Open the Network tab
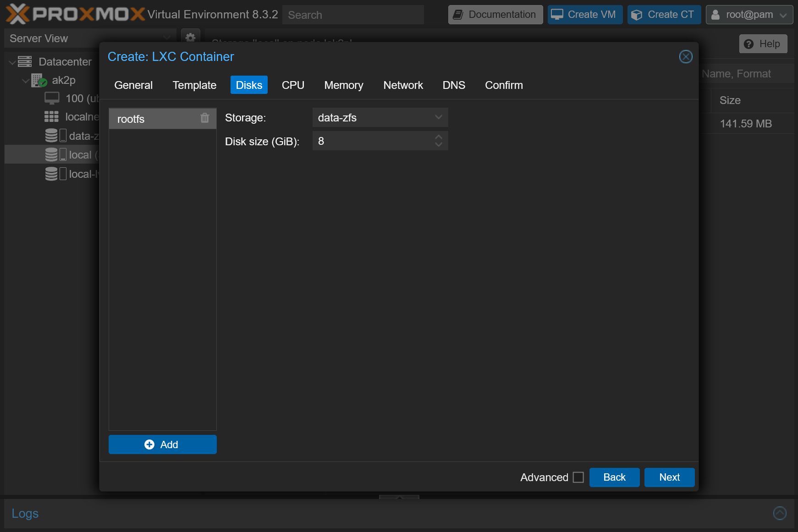 click(403, 85)
